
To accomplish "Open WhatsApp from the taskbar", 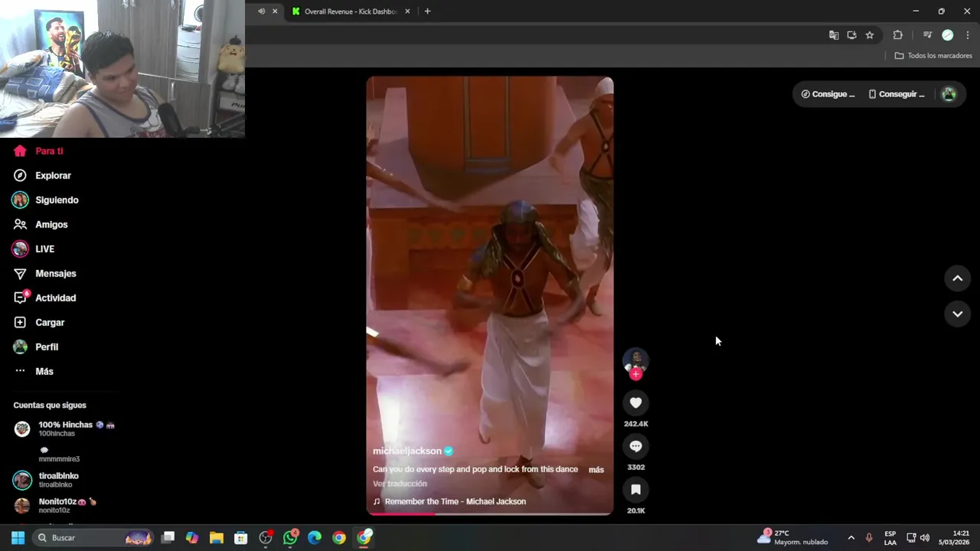I will 290,538.
